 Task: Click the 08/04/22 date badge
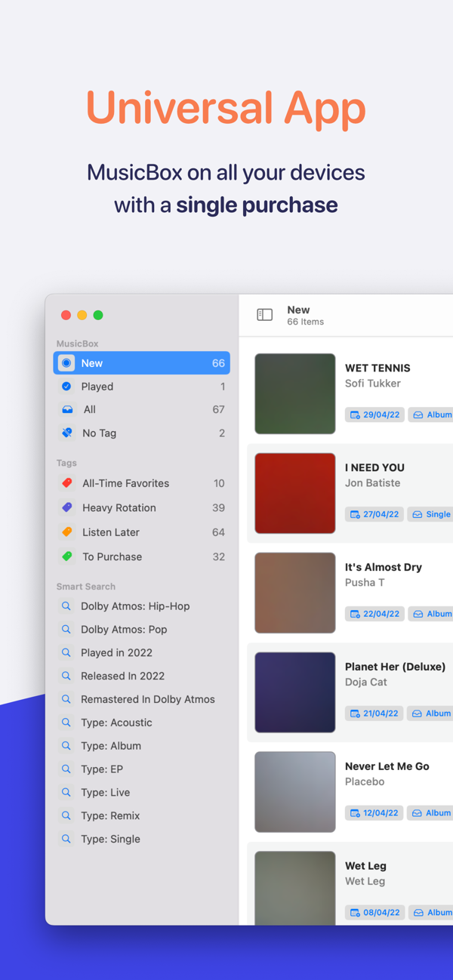coord(374,913)
